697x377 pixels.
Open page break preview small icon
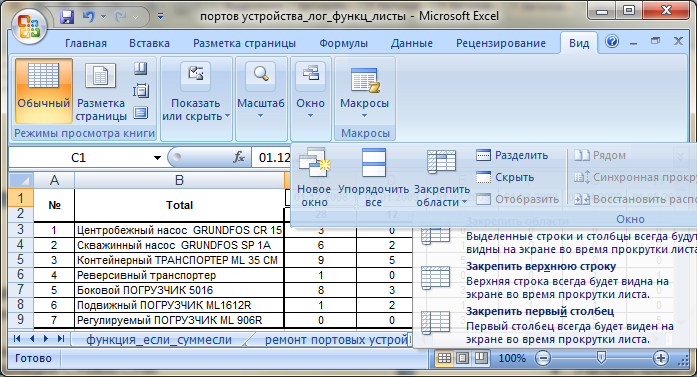tap(140, 68)
